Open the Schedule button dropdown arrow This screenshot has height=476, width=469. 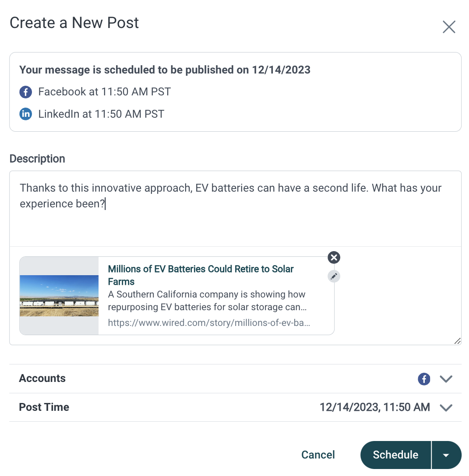[447, 455]
